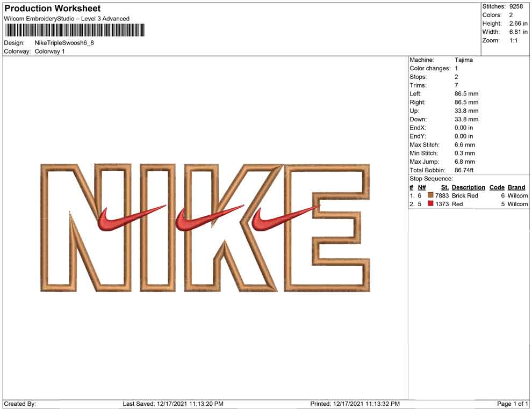Click the Brand column header
Viewport: 532px width, 409px height.
(x=516, y=187)
